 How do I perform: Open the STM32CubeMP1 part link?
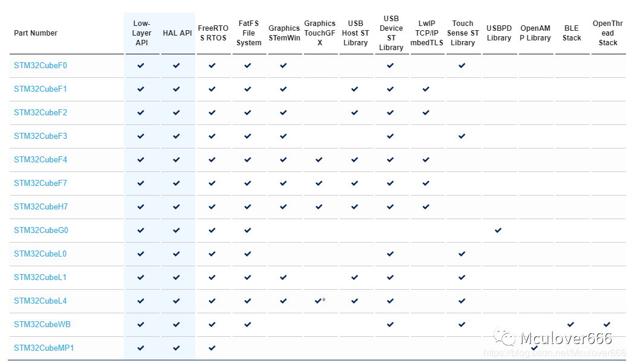44,348
